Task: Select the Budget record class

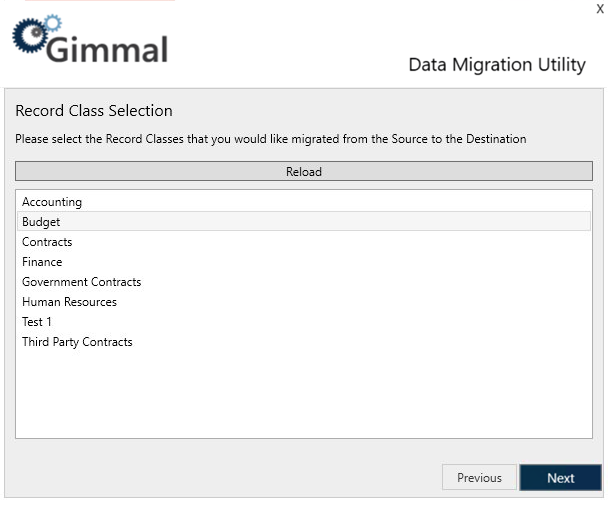Action: tap(41, 222)
